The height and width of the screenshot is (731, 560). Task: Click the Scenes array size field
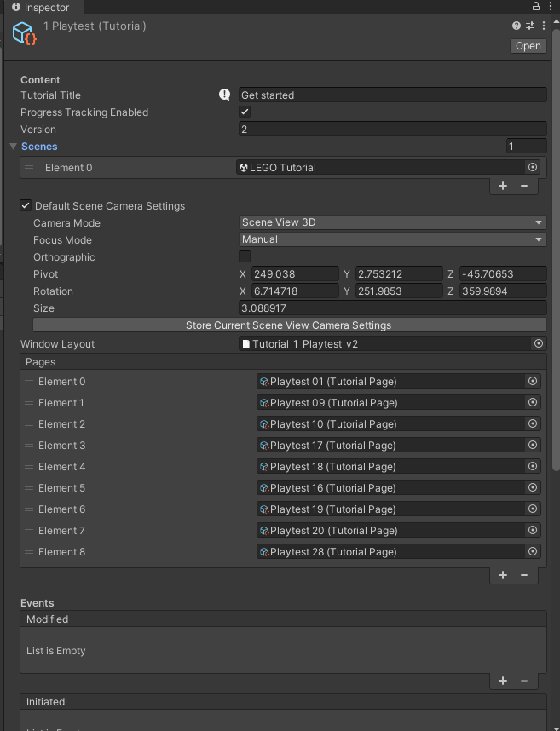(x=527, y=147)
